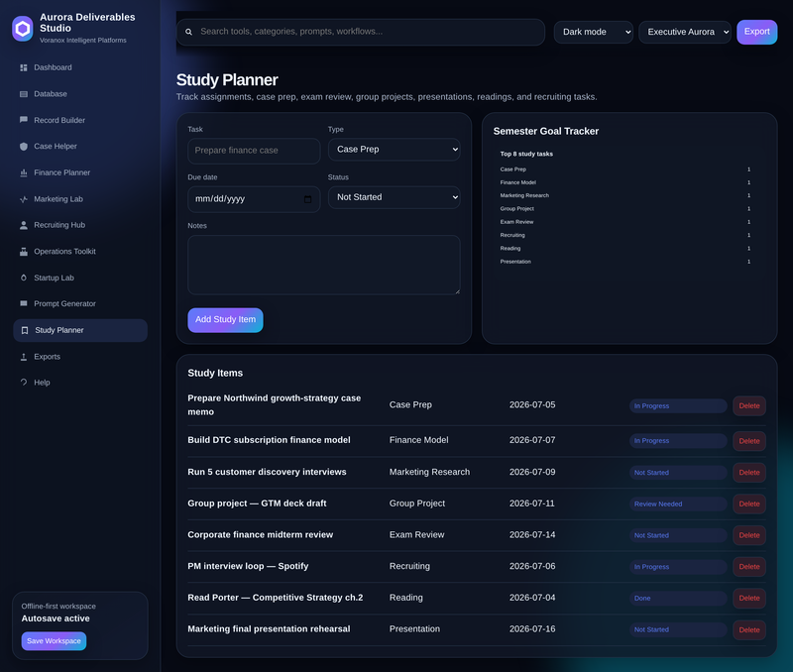Click the Prompt Generator icon

[x=23, y=303]
